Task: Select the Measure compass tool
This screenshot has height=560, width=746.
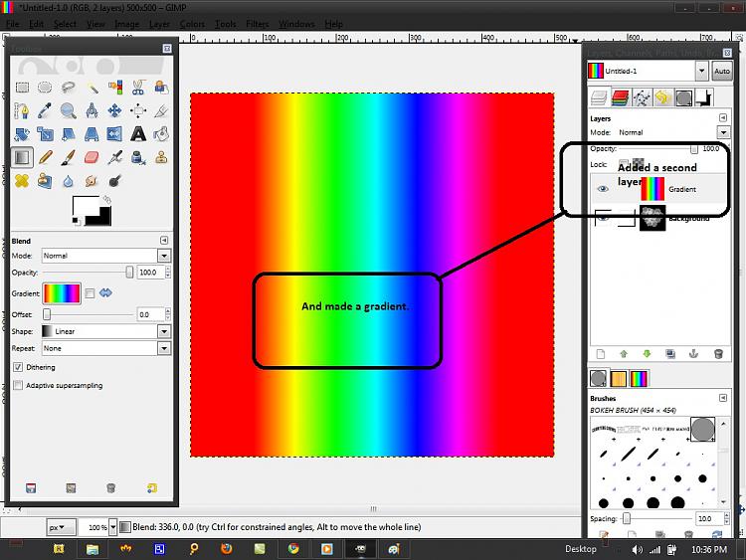Action: (x=92, y=110)
